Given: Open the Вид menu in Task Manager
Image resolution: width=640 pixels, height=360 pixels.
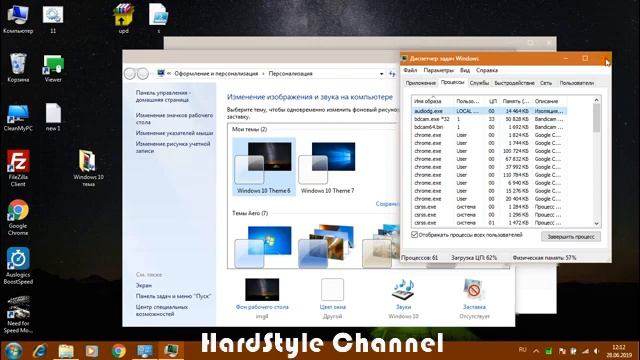Looking at the screenshot, I should click(x=465, y=70).
